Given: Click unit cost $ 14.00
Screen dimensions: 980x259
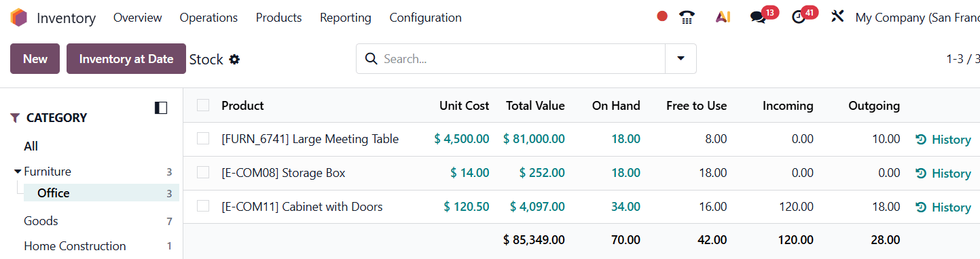Looking at the screenshot, I should 470,173.
